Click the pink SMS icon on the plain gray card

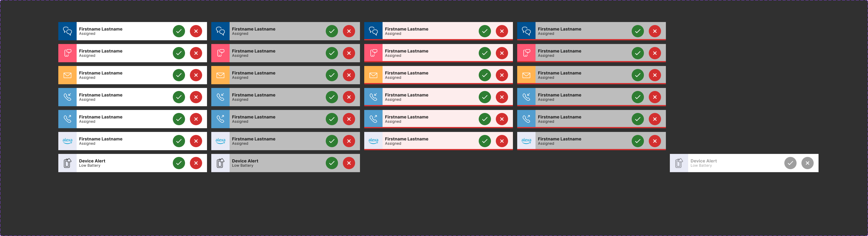pyautogui.click(x=220, y=53)
